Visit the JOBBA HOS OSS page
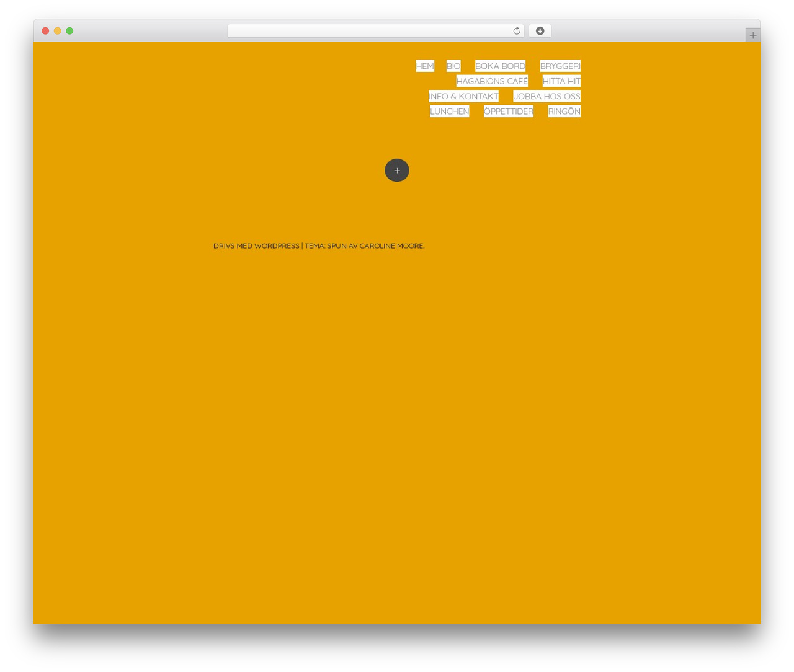This screenshot has width=794, height=672. 546,96
